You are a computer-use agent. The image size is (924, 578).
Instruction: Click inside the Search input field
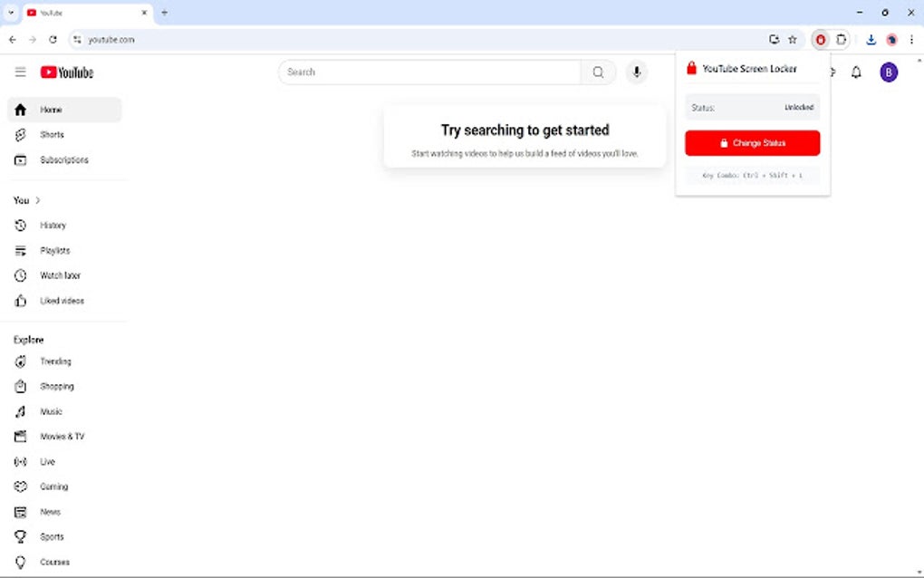(x=426, y=72)
